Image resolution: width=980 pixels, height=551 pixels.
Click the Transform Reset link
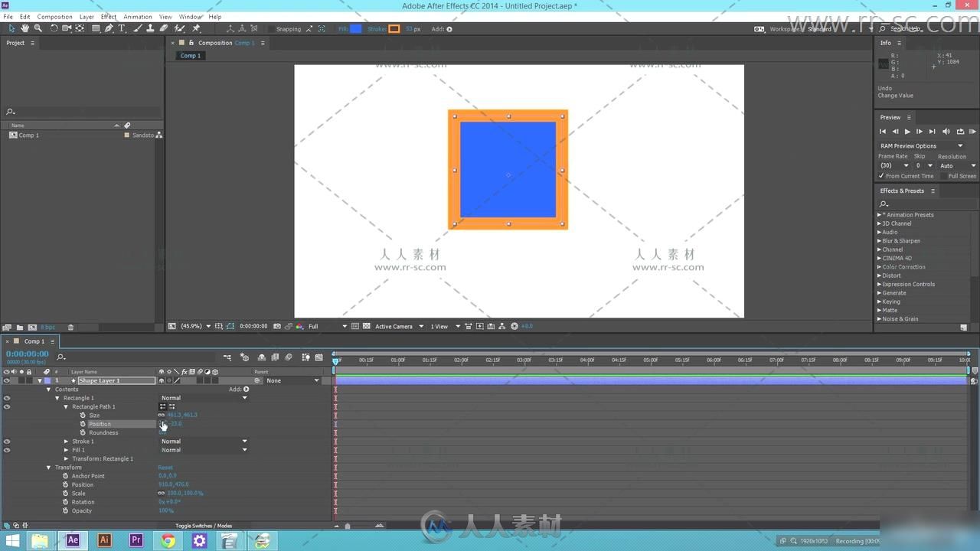(x=165, y=468)
